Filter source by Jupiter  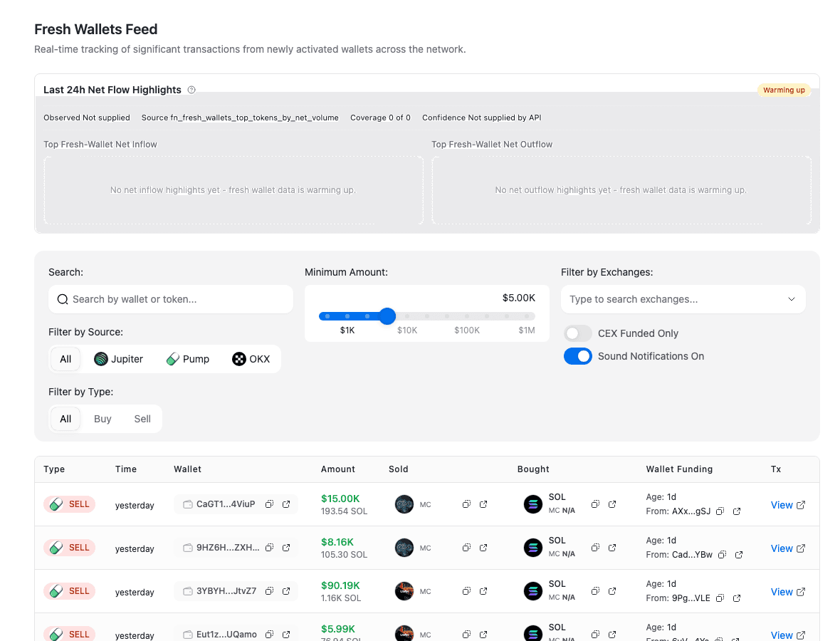[118, 359]
